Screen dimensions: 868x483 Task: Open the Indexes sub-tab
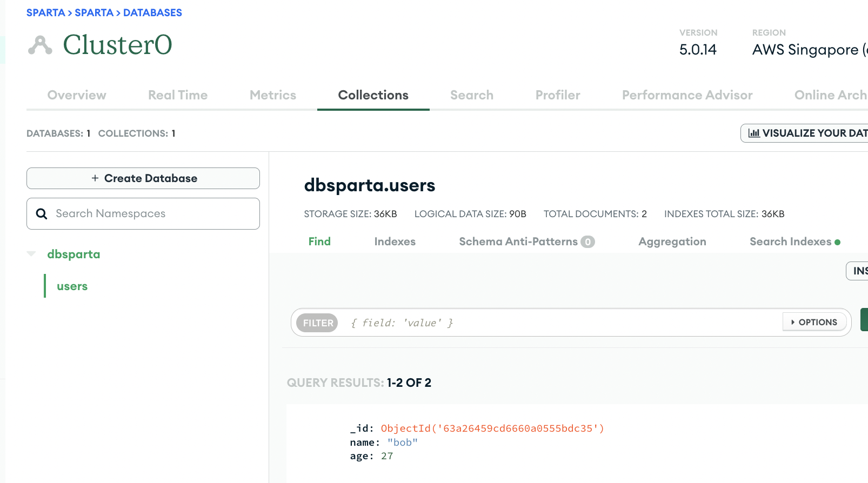tap(395, 242)
